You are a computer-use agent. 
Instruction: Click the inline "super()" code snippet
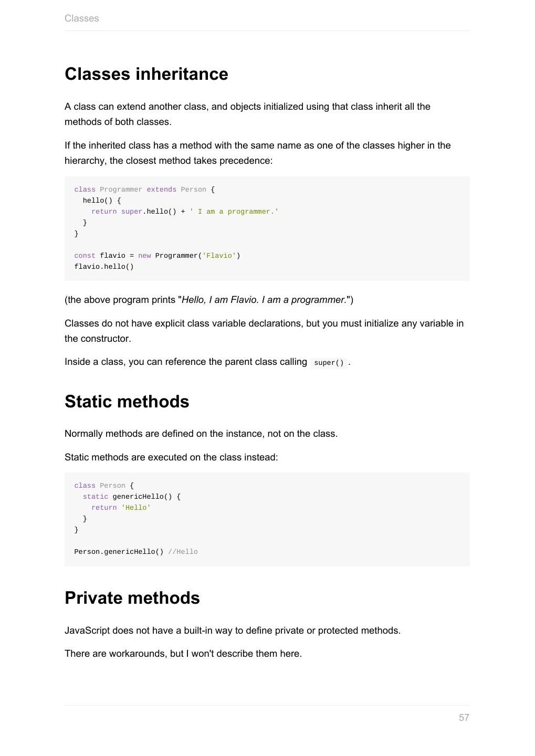(329, 363)
